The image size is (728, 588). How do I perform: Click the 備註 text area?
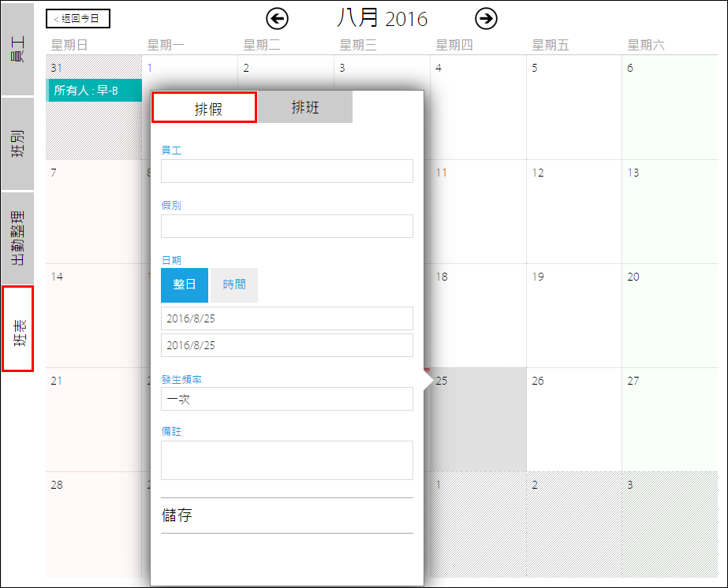(x=286, y=460)
